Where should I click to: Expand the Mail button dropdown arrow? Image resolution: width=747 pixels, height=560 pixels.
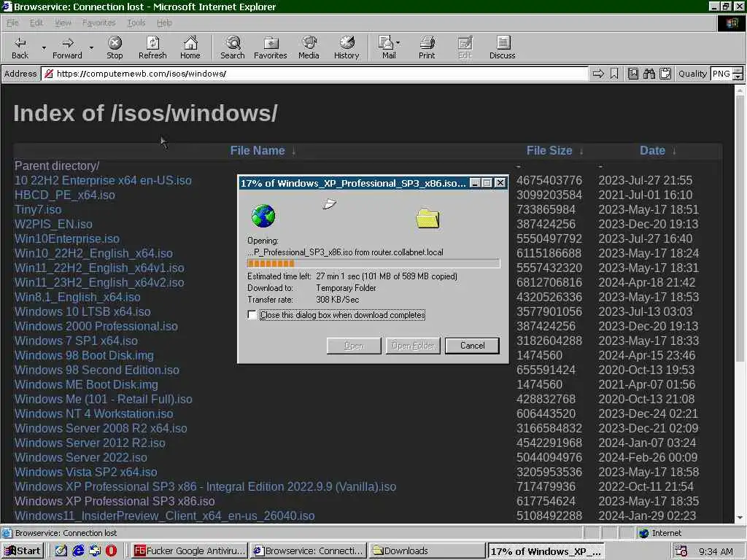[398, 43]
